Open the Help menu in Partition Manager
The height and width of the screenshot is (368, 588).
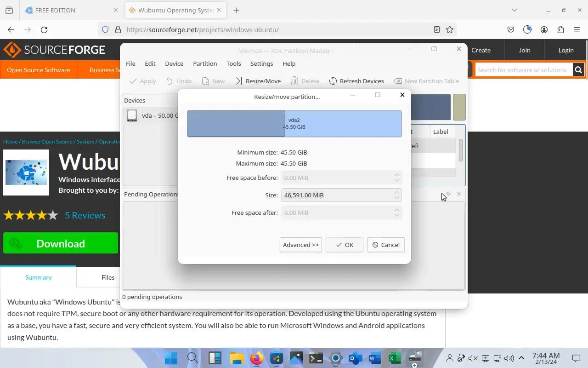click(x=289, y=63)
